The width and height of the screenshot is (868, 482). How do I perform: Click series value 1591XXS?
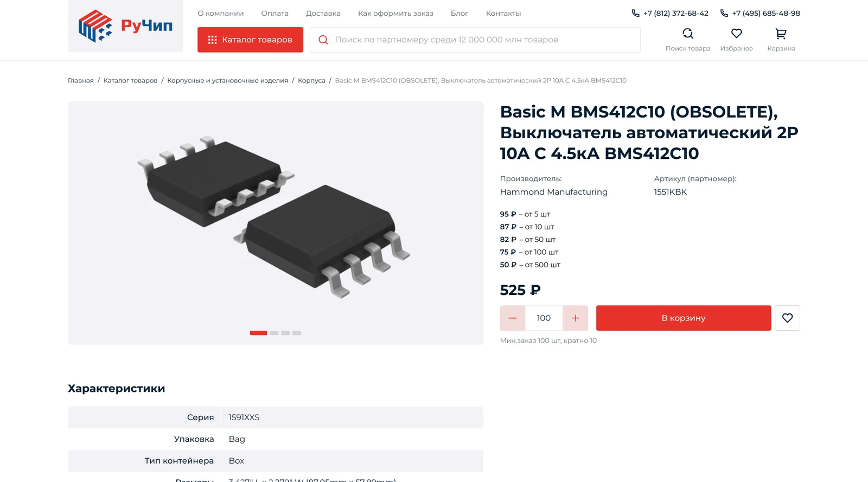click(244, 417)
